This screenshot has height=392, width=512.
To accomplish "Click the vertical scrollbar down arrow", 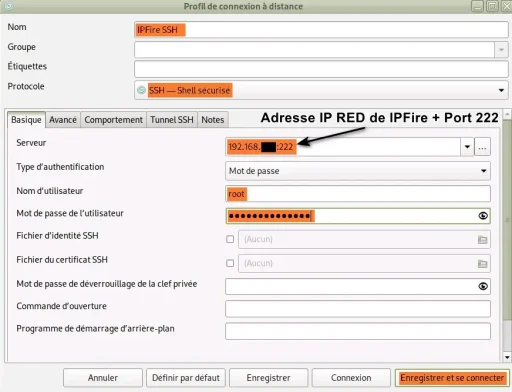I will click(x=507, y=357).
